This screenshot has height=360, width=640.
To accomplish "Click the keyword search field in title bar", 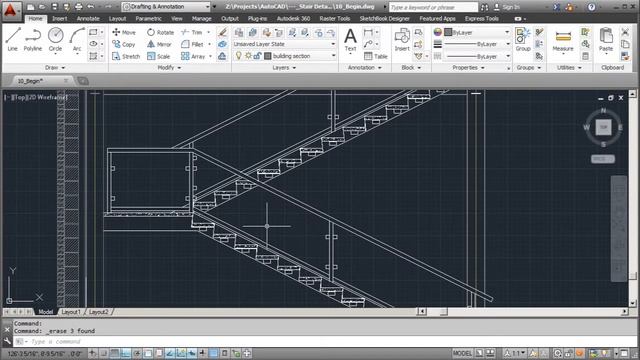I will click(433, 7).
